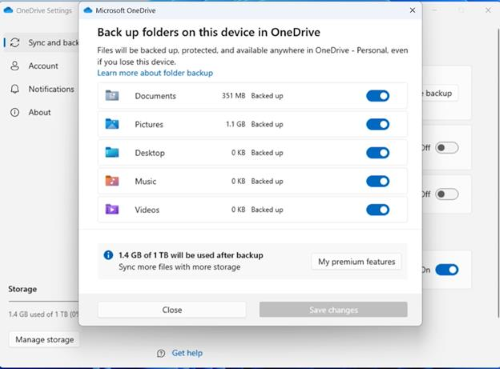Viewport: 500px width, 369px height.
Task: Click the Desktop folder icon
Action: (112, 152)
